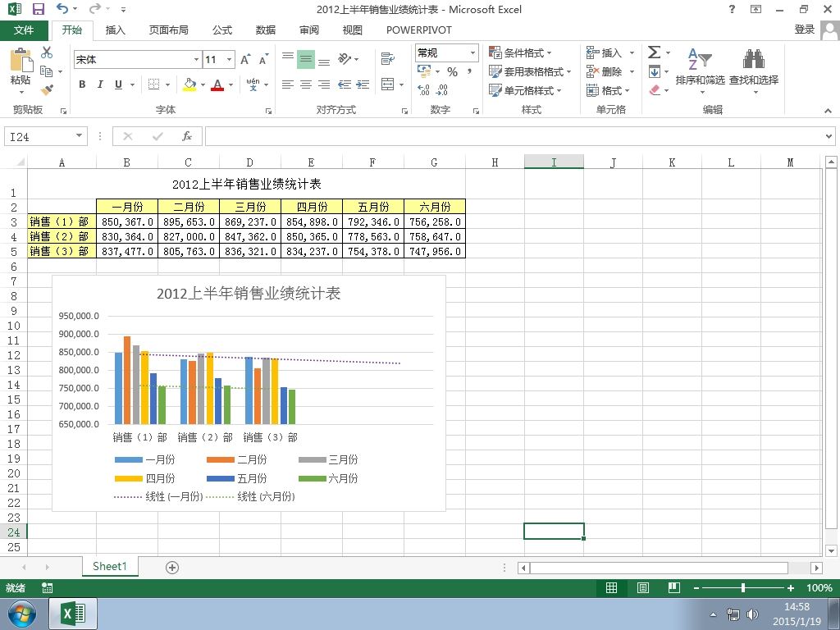
Task: Click the increase font size icon
Action: pos(246,60)
